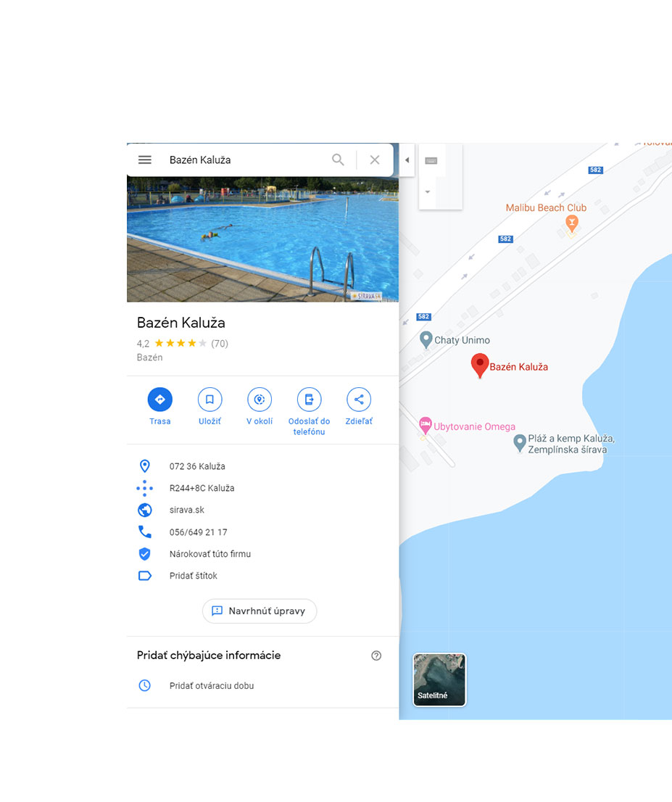Click the Chaty Unimo map marker
Viewport: 672px width, 802px height.
[x=426, y=339]
